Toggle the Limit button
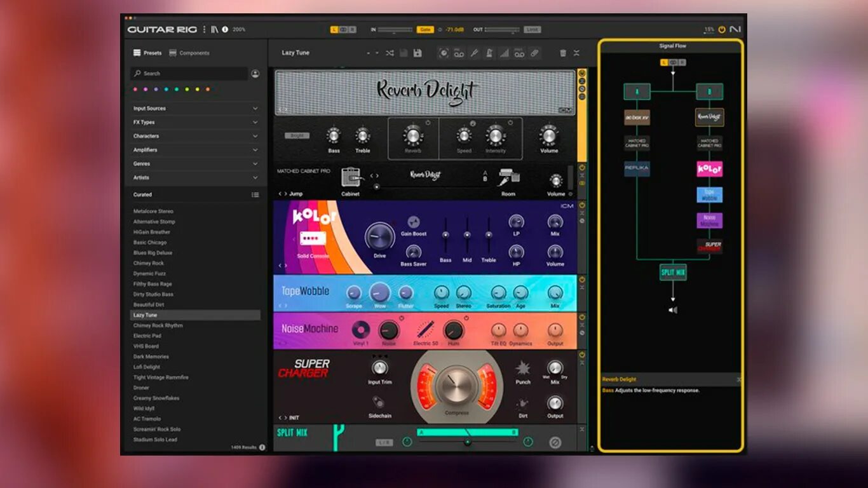The height and width of the screenshot is (488, 868). click(x=532, y=29)
